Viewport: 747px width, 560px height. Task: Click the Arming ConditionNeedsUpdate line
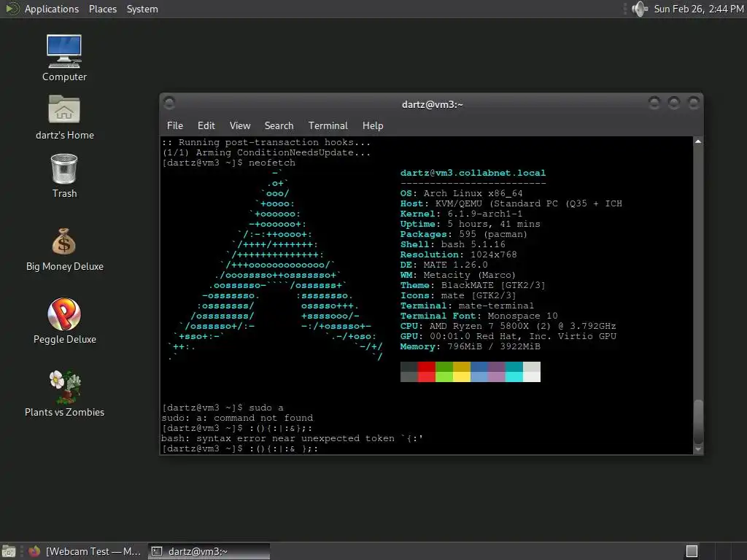coord(266,152)
